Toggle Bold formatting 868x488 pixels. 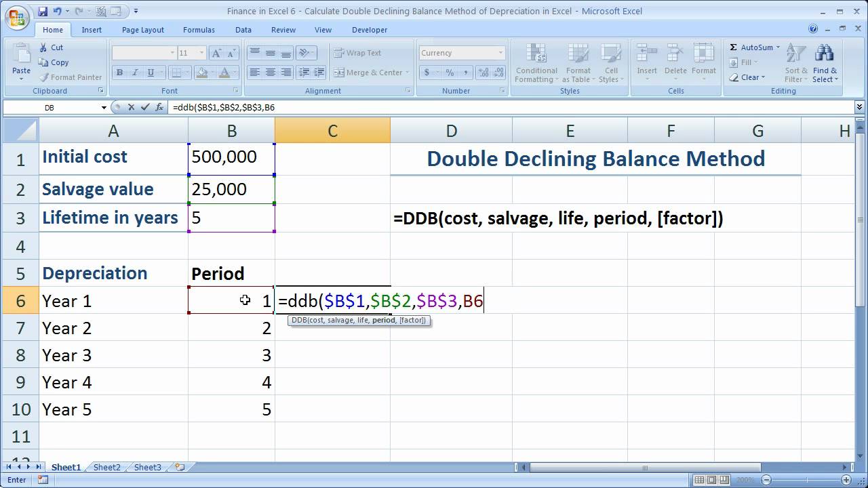pos(120,73)
